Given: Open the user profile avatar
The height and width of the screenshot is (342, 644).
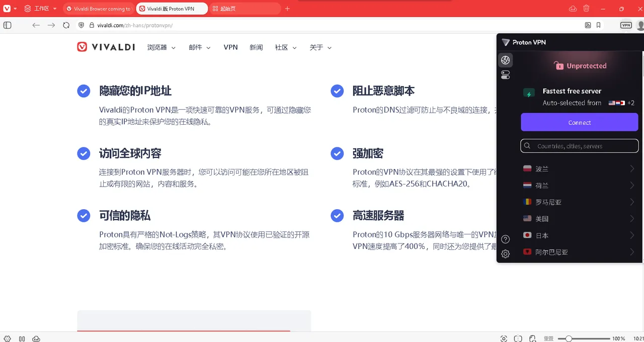Looking at the screenshot, I should [640, 25].
